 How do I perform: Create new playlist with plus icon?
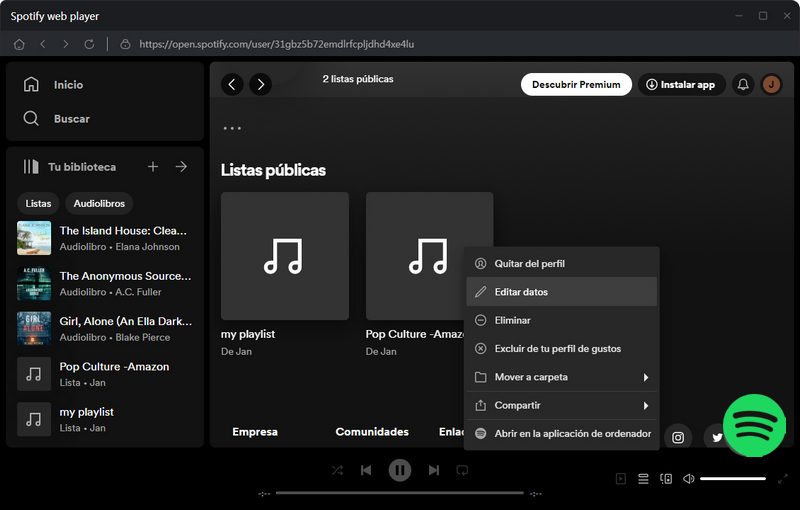pos(153,167)
